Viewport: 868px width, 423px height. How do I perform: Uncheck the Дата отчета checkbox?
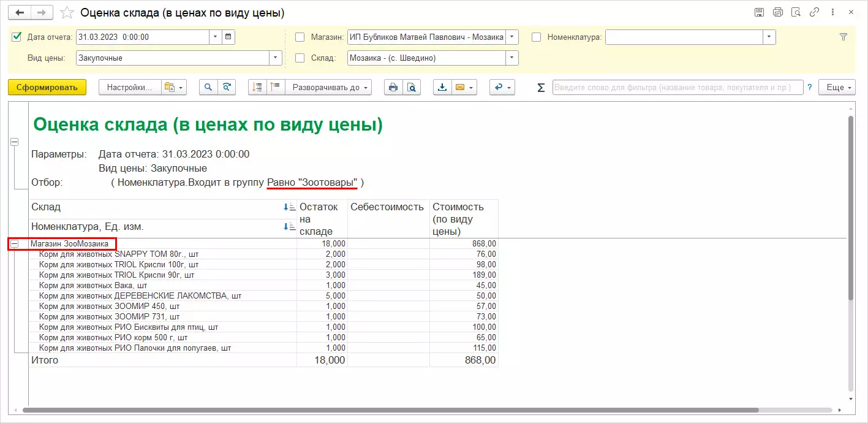(x=17, y=37)
